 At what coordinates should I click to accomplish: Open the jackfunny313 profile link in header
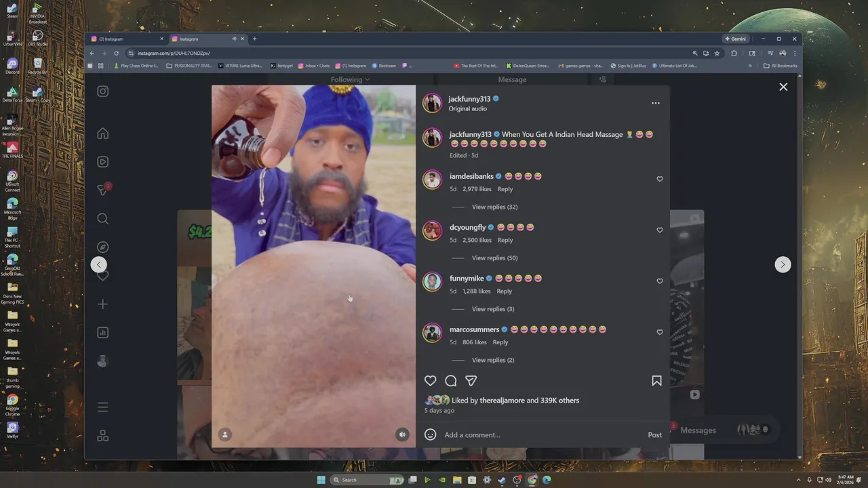469,99
